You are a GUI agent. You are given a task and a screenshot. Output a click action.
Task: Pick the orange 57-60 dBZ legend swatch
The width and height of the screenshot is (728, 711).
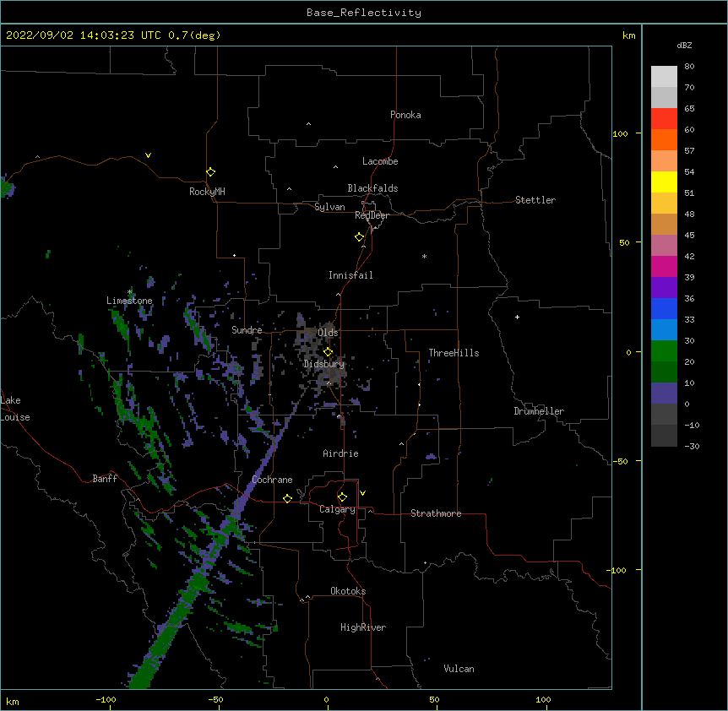664,139
